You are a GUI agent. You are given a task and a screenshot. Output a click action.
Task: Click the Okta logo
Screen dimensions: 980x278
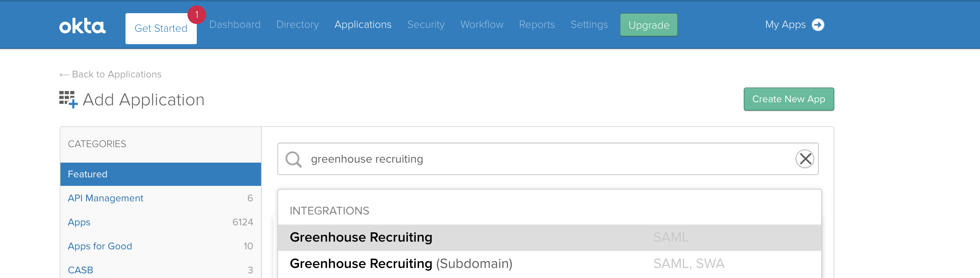(82, 26)
